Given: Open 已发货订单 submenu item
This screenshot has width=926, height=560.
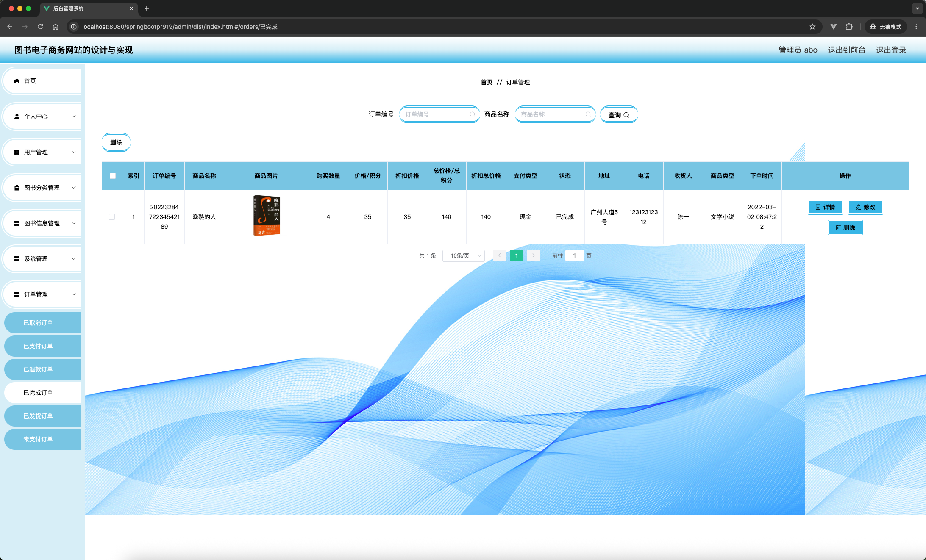Looking at the screenshot, I should (42, 416).
